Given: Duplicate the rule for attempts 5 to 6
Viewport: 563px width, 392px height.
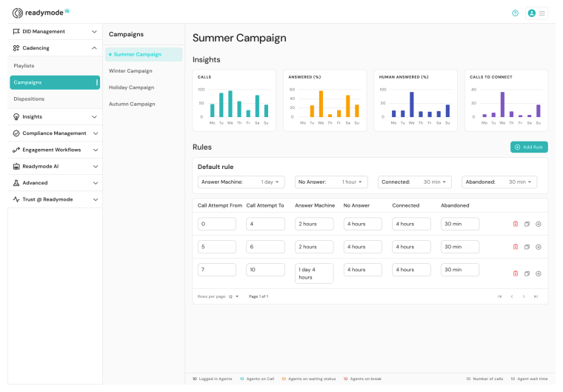Looking at the screenshot, I should click(x=527, y=247).
